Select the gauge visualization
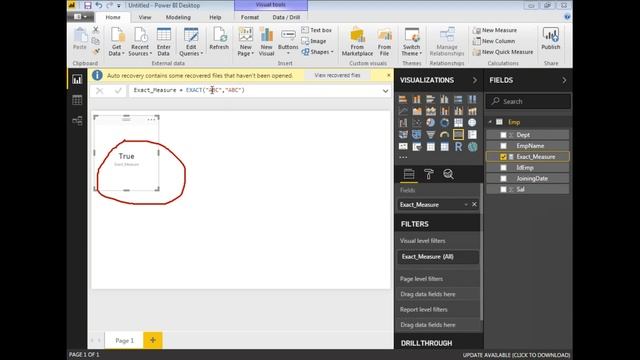The width and height of the screenshot is (640, 360). click(444, 135)
